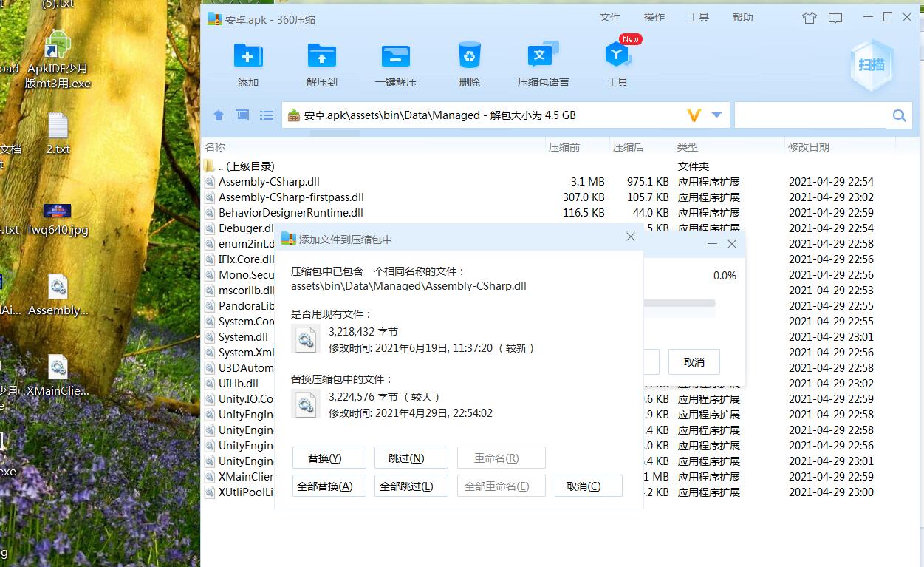Viewport: 924px width, 567px height.
Task: Click the yellow V icon in the address bar
Action: 694,115
